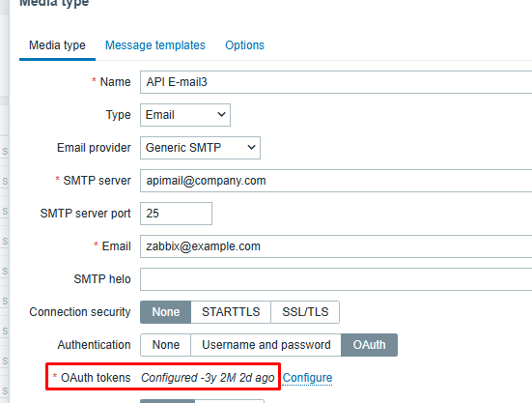Image resolution: width=532 pixels, height=403 pixels.
Task: Click the Type dropdown chevron arrow
Action: [x=221, y=115]
